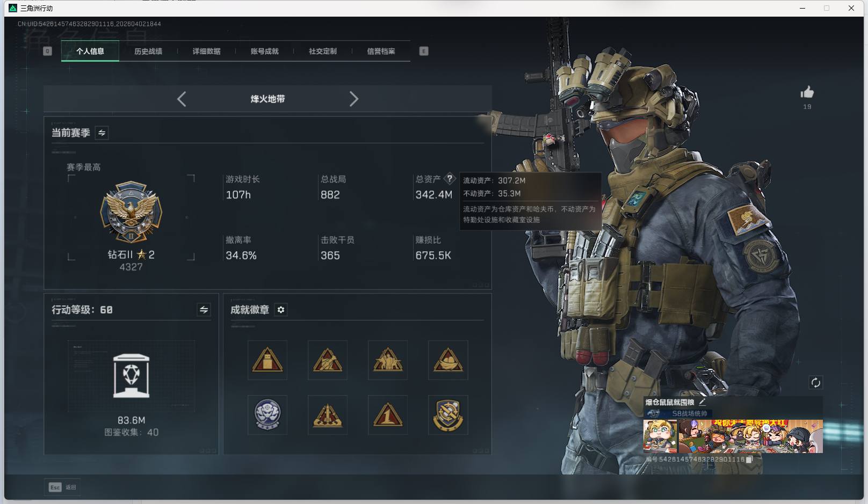Click the 总资产 342.4M value
This screenshot has height=504, width=868.
point(434,195)
